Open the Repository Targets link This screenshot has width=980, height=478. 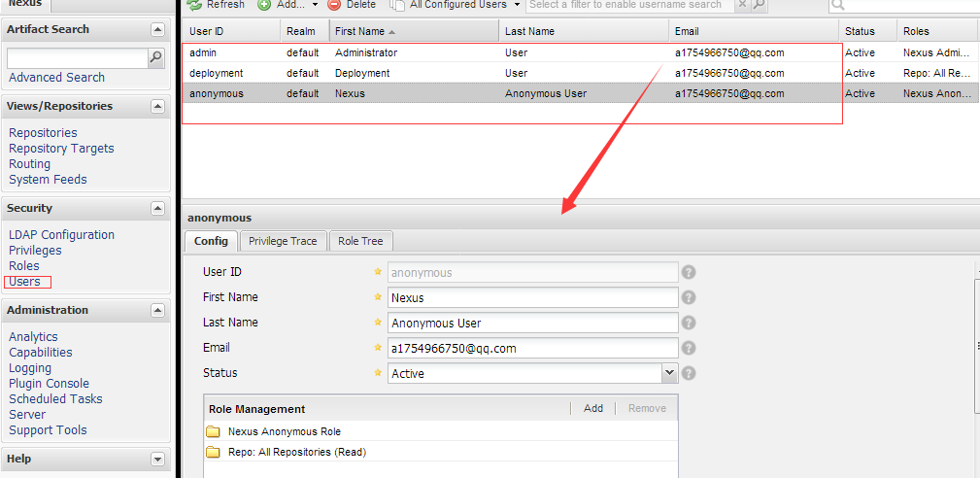[61, 149]
